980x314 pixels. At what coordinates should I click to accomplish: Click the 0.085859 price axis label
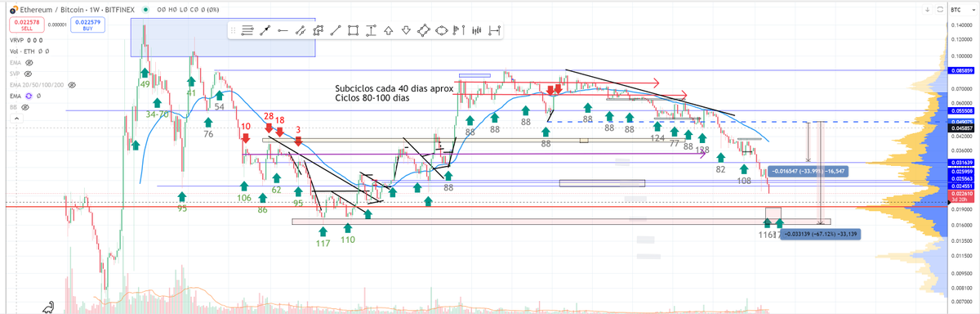[x=962, y=71]
